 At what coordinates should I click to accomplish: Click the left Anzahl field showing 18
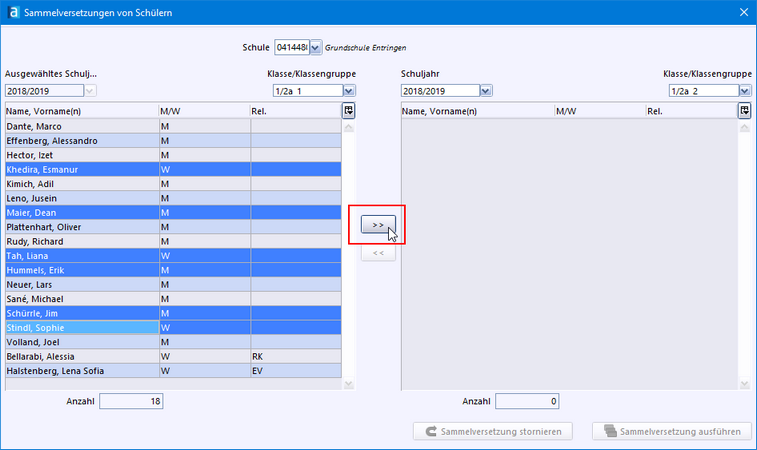click(131, 401)
